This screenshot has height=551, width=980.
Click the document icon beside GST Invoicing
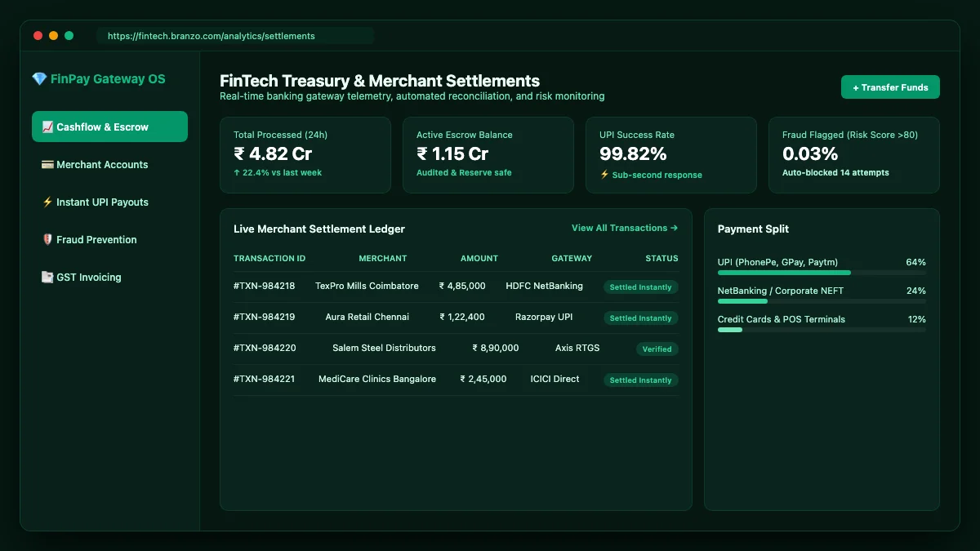(x=47, y=278)
